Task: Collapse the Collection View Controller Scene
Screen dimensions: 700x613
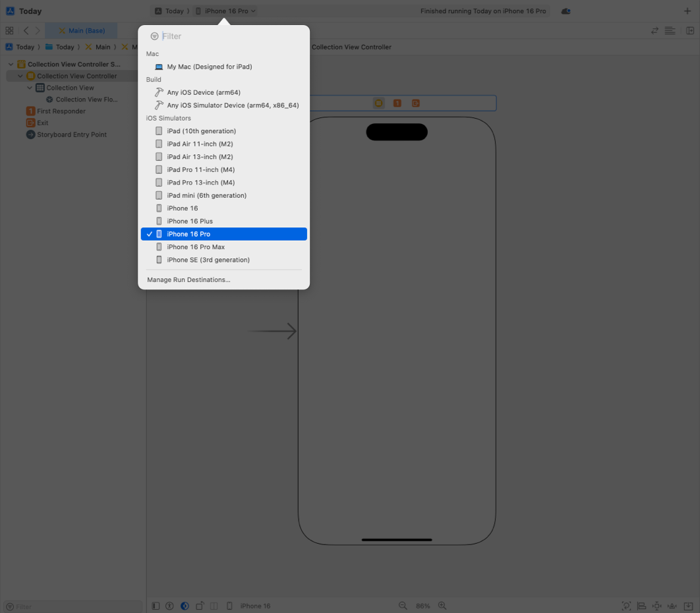Action: [x=11, y=64]
